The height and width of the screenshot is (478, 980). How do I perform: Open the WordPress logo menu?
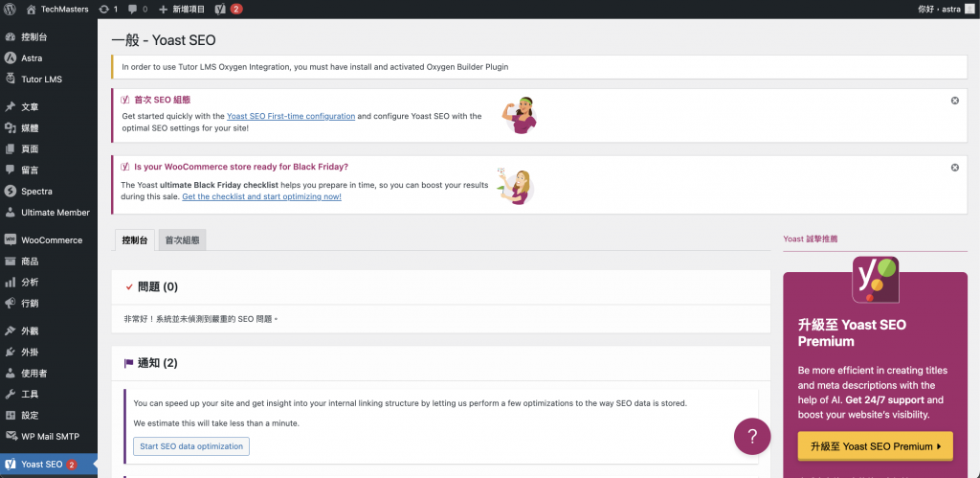click(10, 10)
